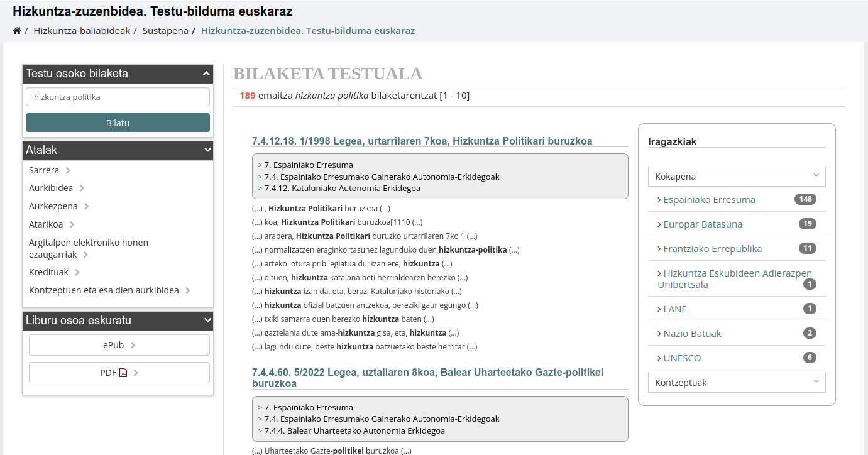868x455 pixels.
Task: Click the 189 results count
Action: tap(248, 96)
